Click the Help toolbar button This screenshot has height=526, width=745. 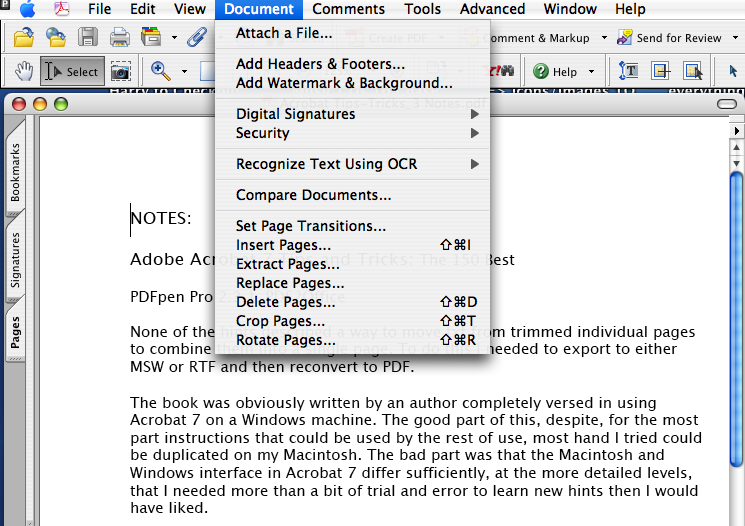556,71
